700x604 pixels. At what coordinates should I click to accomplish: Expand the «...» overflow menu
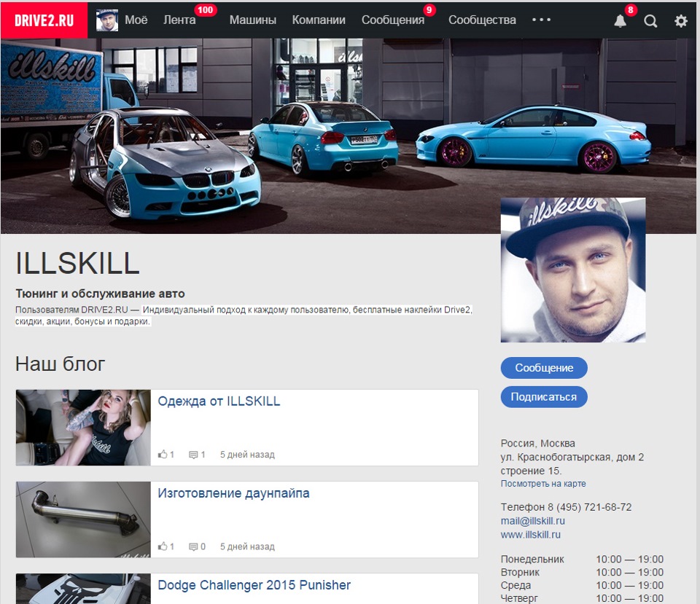(x=541, y=20)
